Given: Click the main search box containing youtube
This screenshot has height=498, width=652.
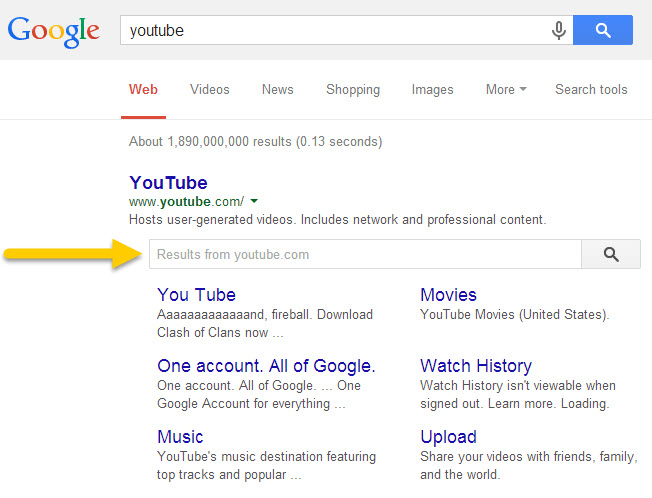Looking at the screenshot, I should pyautogui.click(x=330, y=31).
